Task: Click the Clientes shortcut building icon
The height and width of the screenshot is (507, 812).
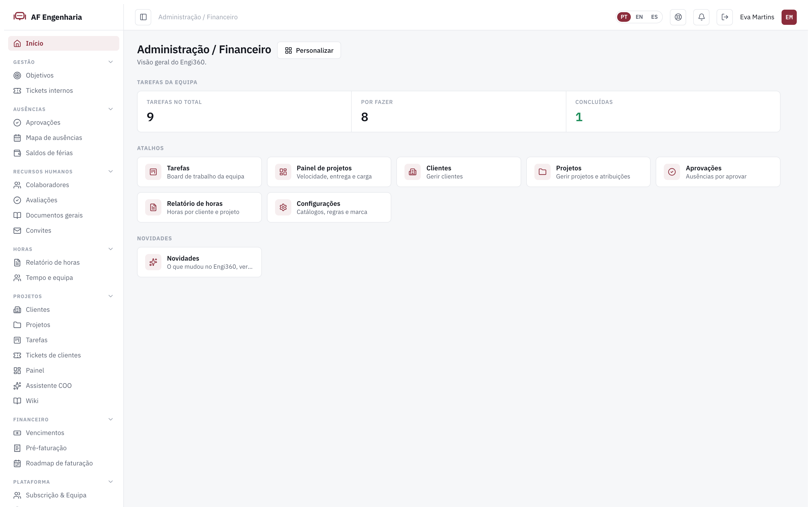Action: 413,172
